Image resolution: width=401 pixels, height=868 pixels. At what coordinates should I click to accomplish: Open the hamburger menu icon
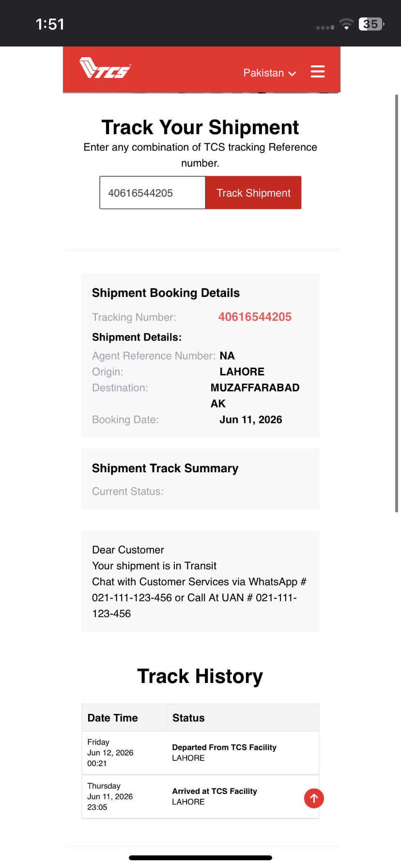(x=318, y=72)
